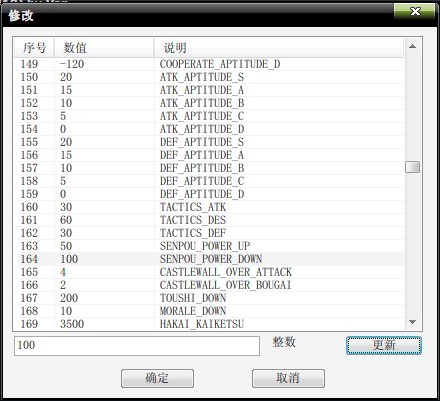This screenshot has width=440, height=401.
Task: Select the ATK_APTITUDE_S row
Action: coord(209,77)
